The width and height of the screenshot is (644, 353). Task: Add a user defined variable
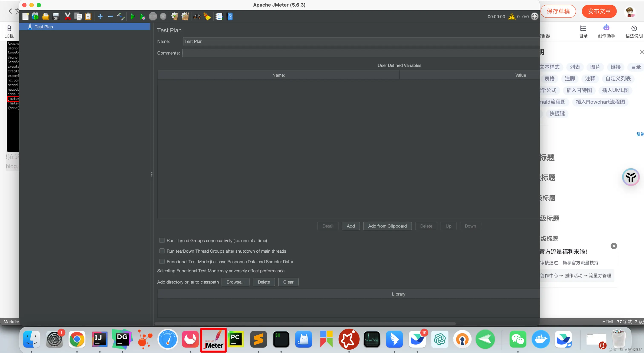click(351, 226)
